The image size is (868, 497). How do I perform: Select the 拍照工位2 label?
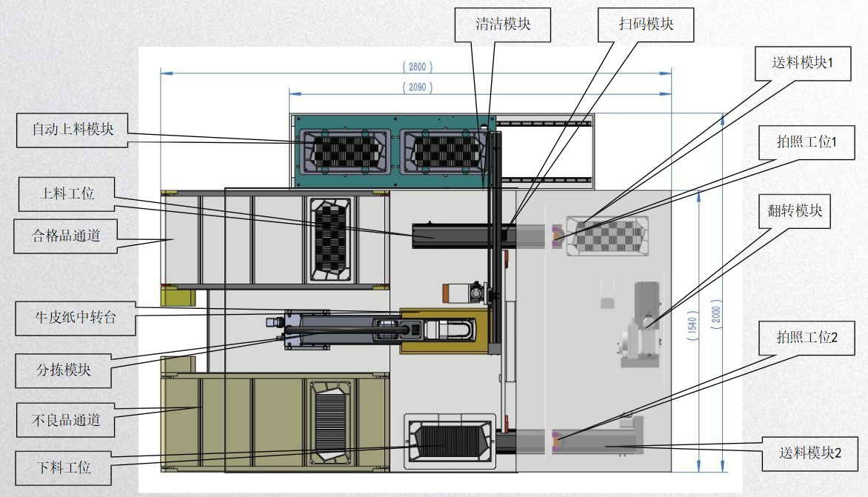[x=807, y=338]
